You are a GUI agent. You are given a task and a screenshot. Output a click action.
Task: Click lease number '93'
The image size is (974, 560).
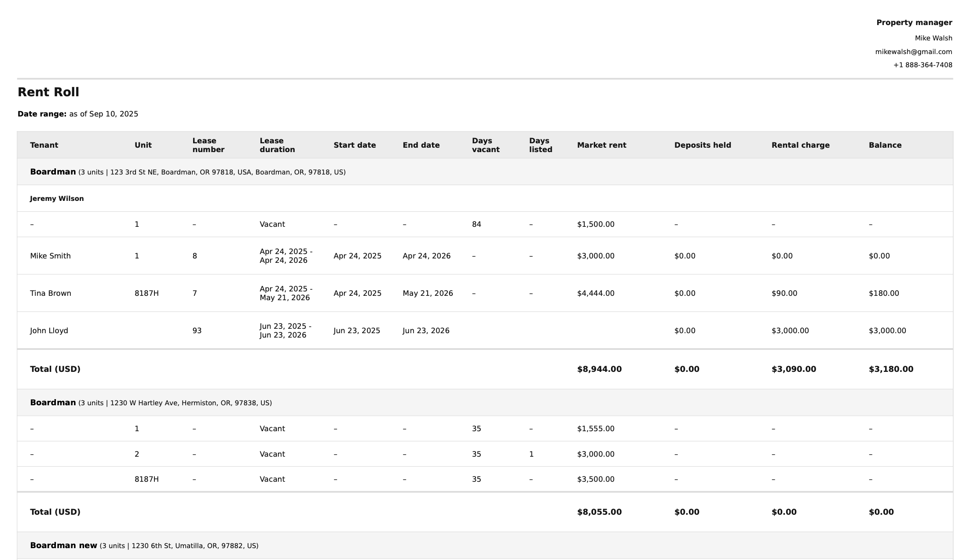pyautogui.click(x=197, y=331)
